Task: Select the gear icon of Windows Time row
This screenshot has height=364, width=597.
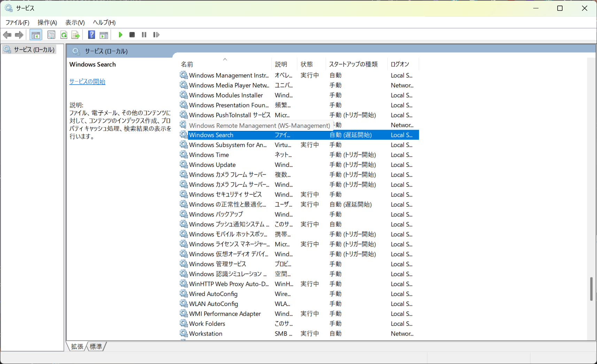Action: pos(184,155)
